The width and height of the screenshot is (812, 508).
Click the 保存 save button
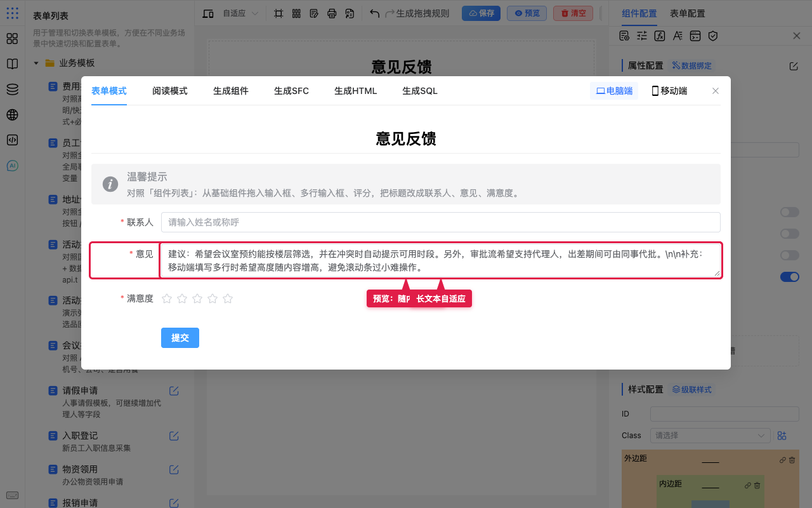481,13
